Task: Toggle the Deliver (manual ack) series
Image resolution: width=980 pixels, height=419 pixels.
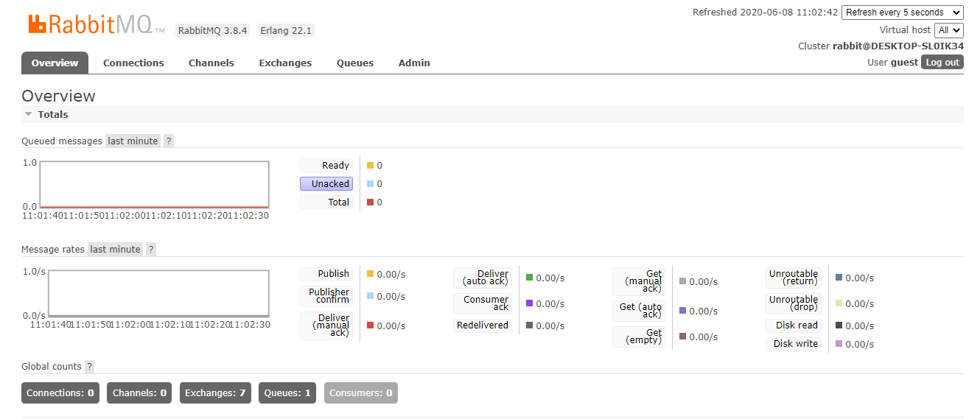Action: (x=326, y=325)
